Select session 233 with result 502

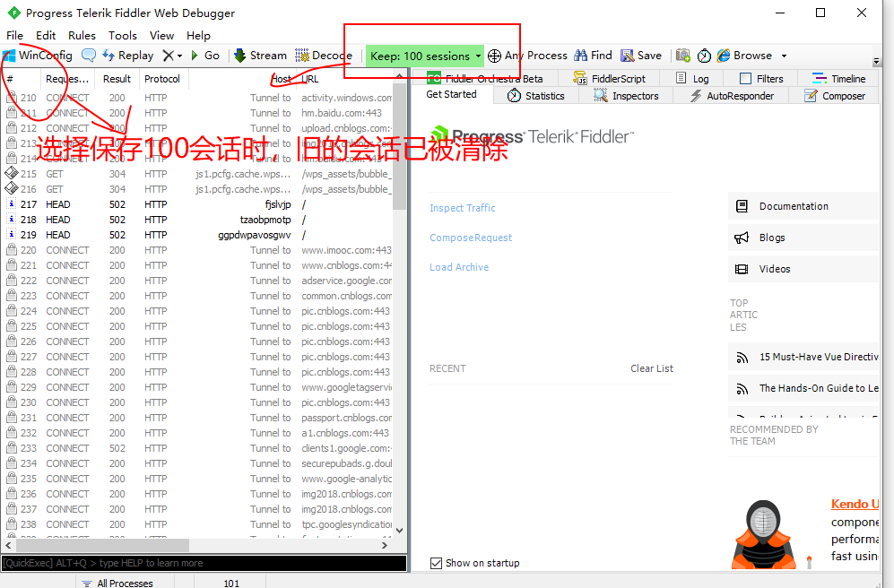(198, 448)
